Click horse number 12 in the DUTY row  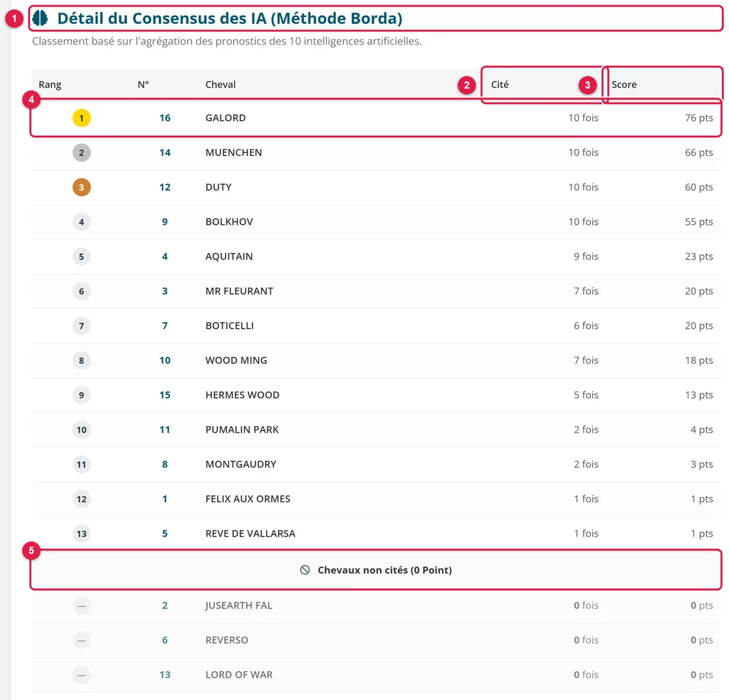(x=165, y=188)
